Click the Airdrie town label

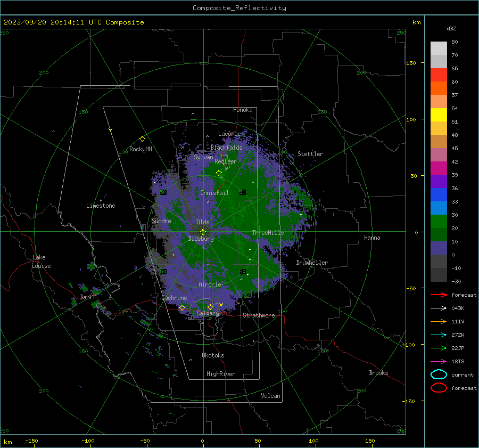click(x=210, y=284)
